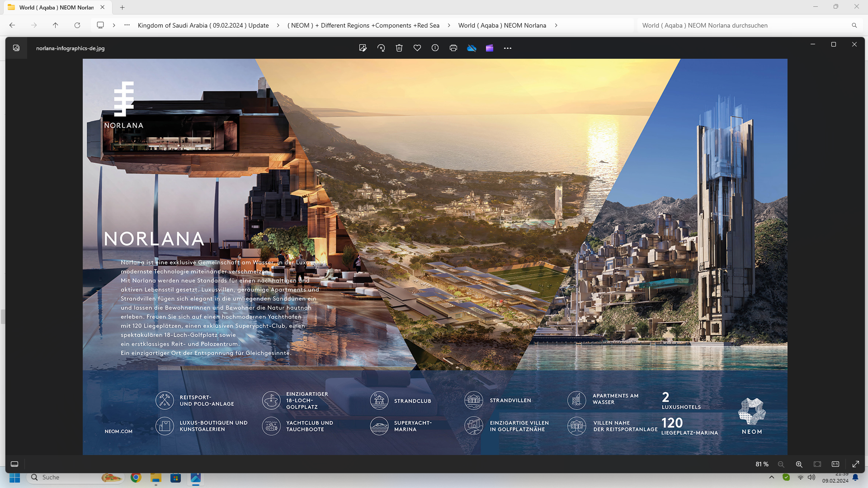868x488 pixels.
Task: Click the 09.02.2024 date in taskbar
Action: 835,481
